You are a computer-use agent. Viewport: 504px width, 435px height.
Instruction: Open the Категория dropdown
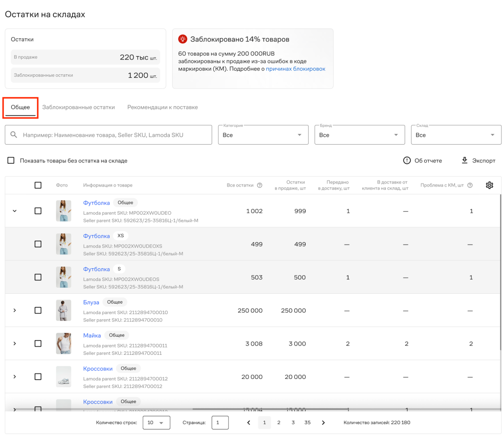(x=263, y=135)
